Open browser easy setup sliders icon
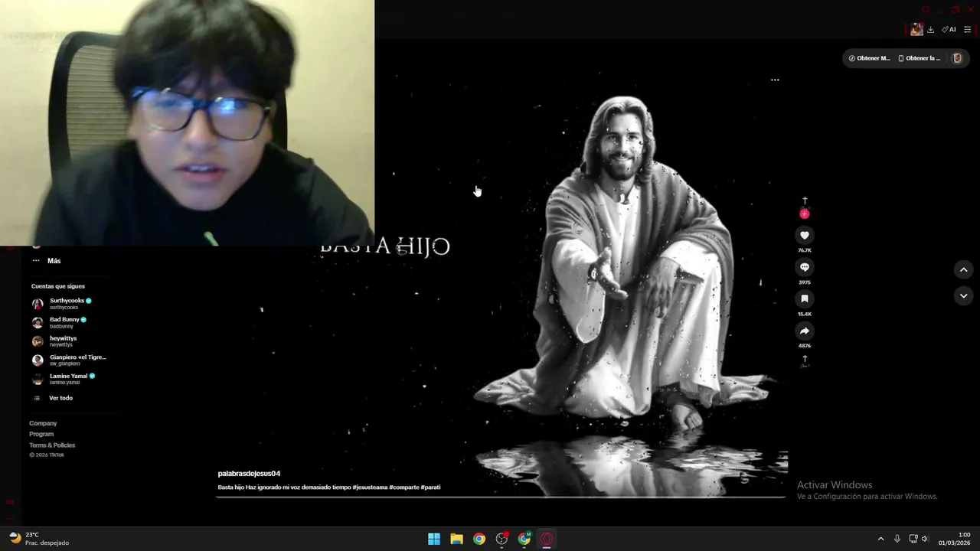 (x=967, y=30)
